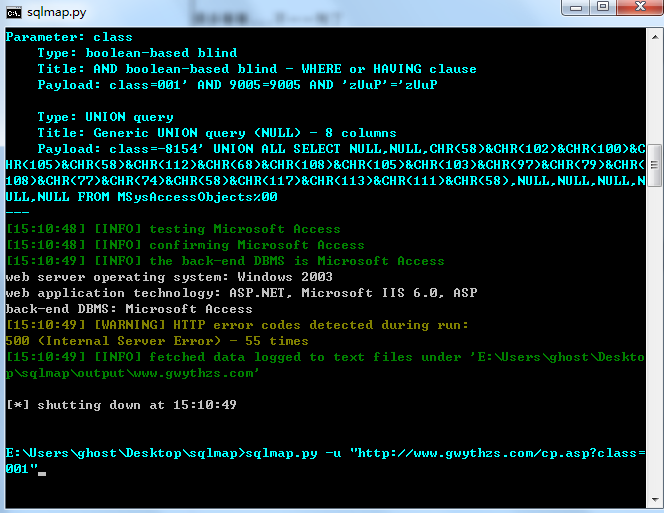Click the blinking cursor after 001"
The image size is (664, 513).
(42, 474)
